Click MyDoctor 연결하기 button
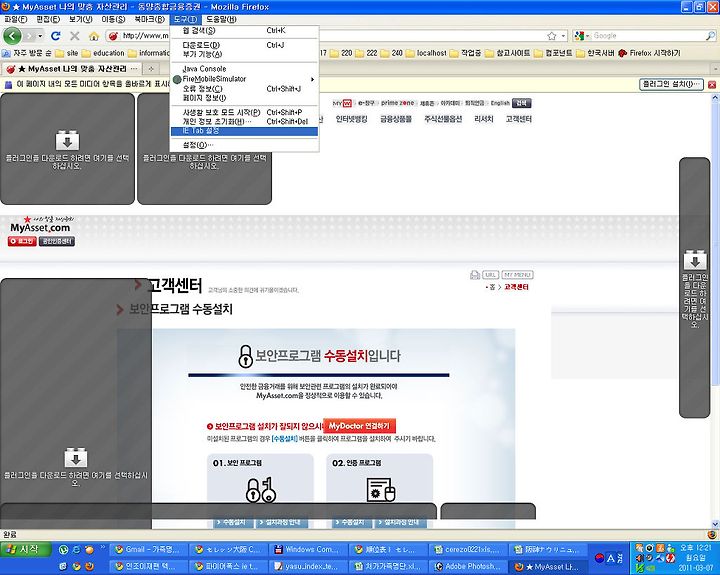 [359, 426]
